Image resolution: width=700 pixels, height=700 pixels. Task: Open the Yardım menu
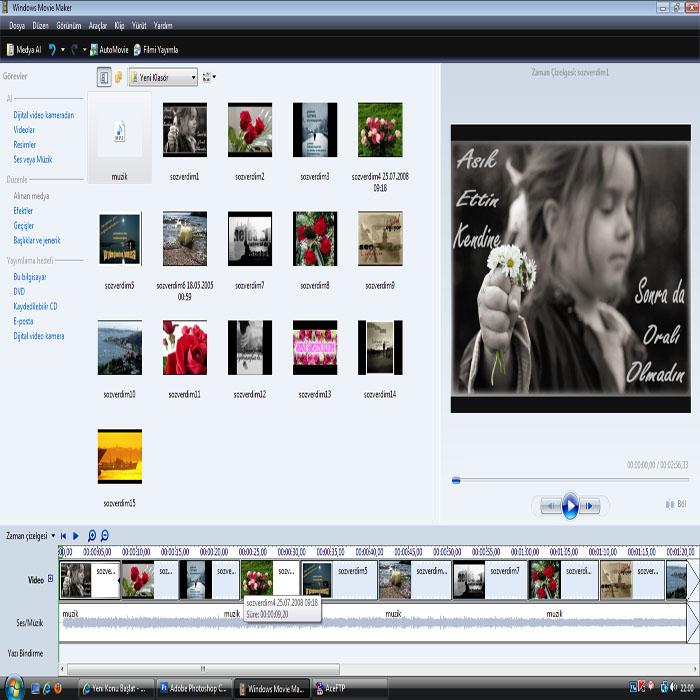(163, 25)
